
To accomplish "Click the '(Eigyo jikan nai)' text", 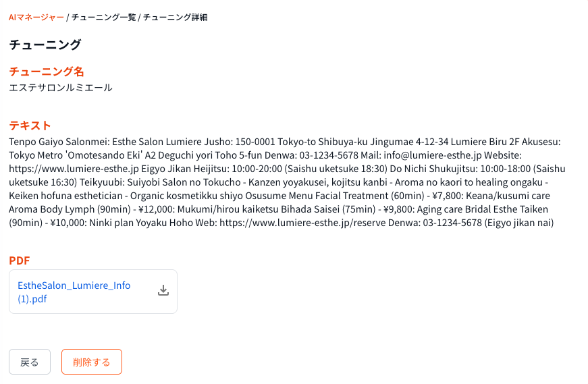I will 518,223.
